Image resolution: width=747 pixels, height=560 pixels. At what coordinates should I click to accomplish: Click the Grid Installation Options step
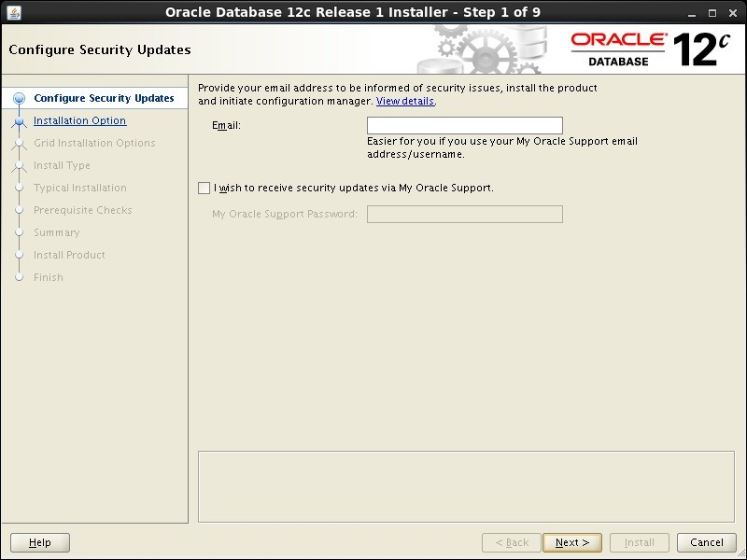click(94, 143)
